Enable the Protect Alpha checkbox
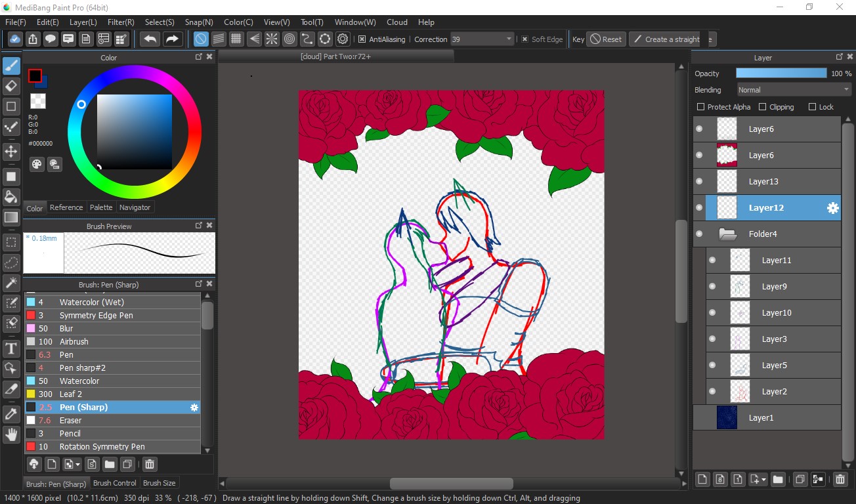The image size is (856, 504). point(701,107)
